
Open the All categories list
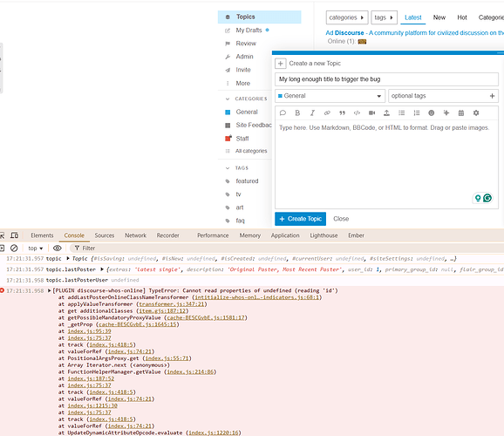251,151
